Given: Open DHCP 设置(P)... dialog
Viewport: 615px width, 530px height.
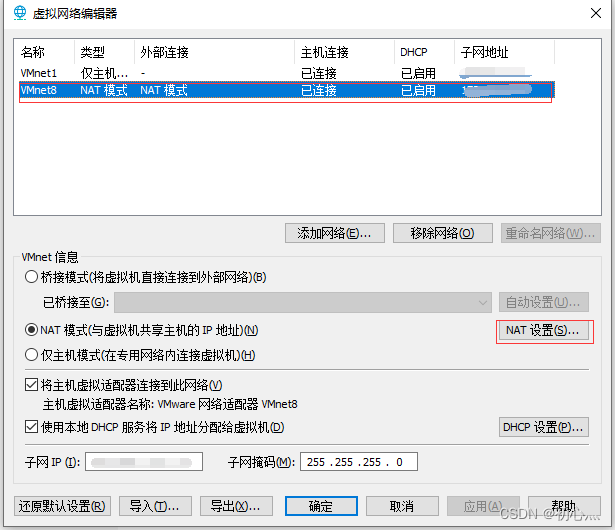Looking at the screenshot, I should click(x=544, y=427).
